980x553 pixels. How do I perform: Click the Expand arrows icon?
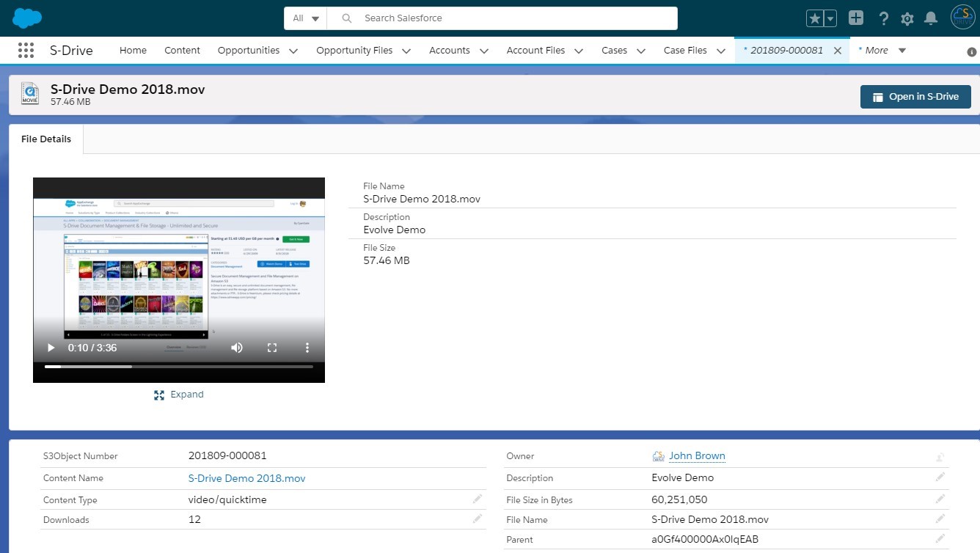tap(159, 395)
